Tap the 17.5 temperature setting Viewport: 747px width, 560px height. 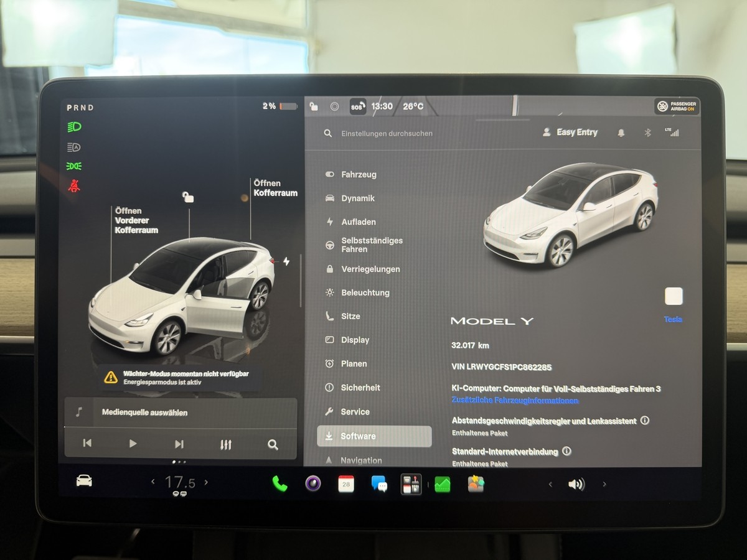point(180,482)
